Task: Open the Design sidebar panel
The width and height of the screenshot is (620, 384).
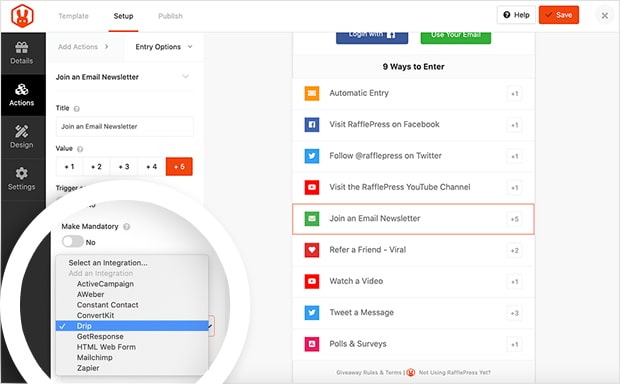Action: (22, 137)
